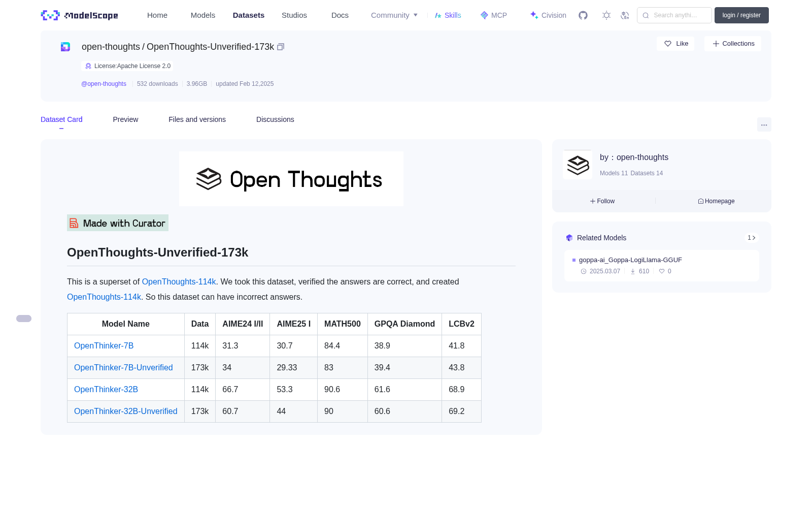This screenshot has width=812, height=508.
Task: Open the second OpenThoughts-114k link
Action: tap(104, 297)
